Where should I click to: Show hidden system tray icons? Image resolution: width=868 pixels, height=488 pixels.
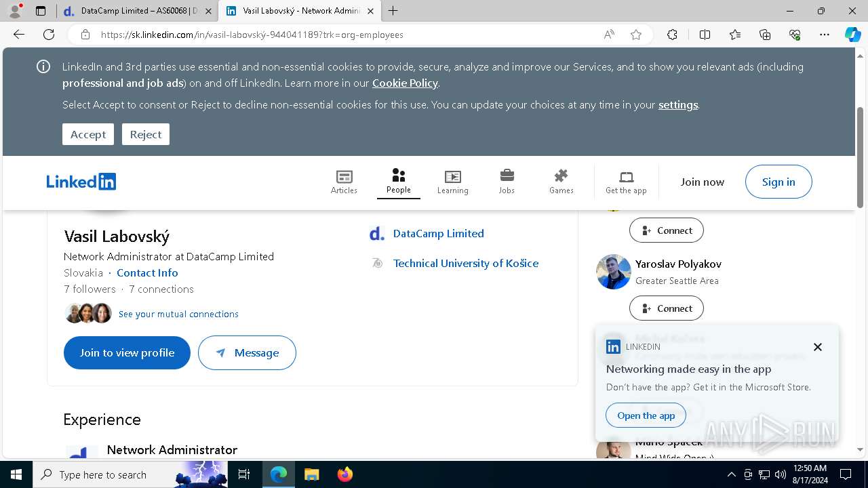coord(731,474)
